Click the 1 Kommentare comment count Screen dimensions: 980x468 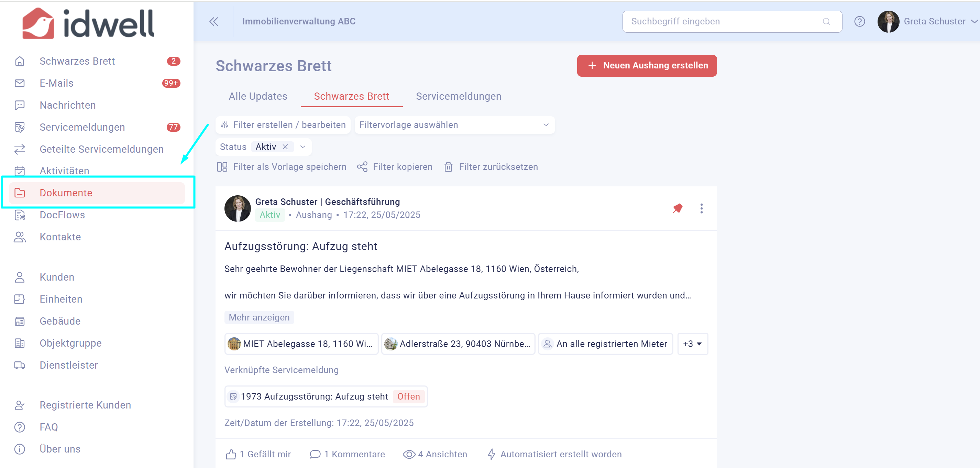[x=347, y=454]
